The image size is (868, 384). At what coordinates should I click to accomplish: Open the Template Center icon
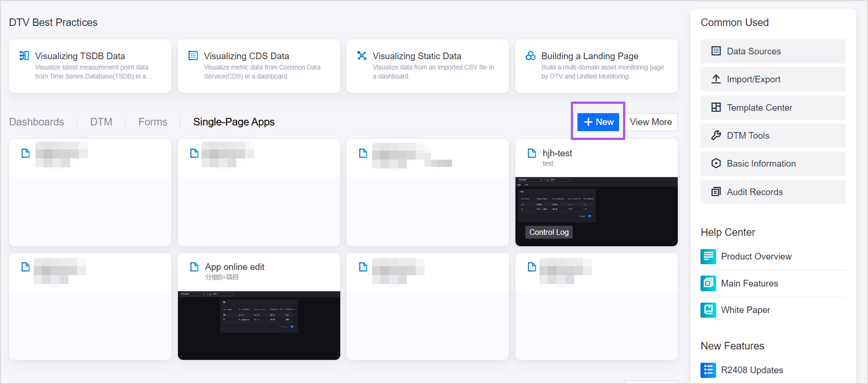pyautogui.click(x=716, y=108)
